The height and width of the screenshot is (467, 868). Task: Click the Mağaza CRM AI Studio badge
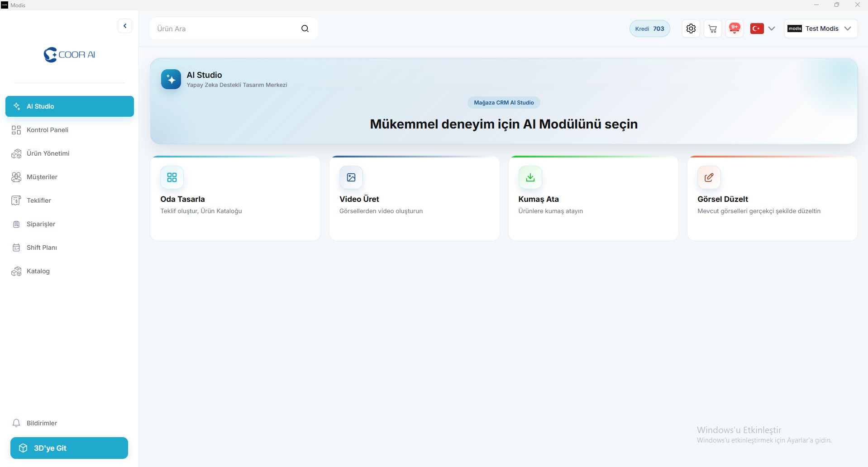click(504, 103)
